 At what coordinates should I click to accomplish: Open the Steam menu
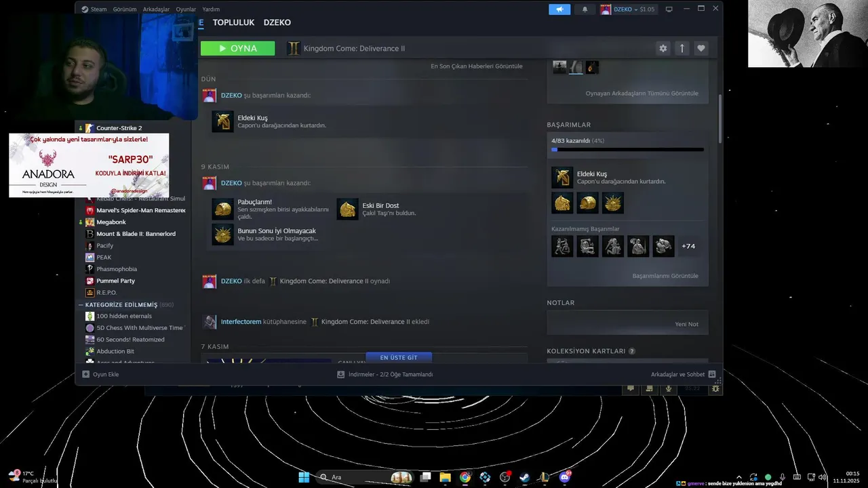[x=94, y=9]
